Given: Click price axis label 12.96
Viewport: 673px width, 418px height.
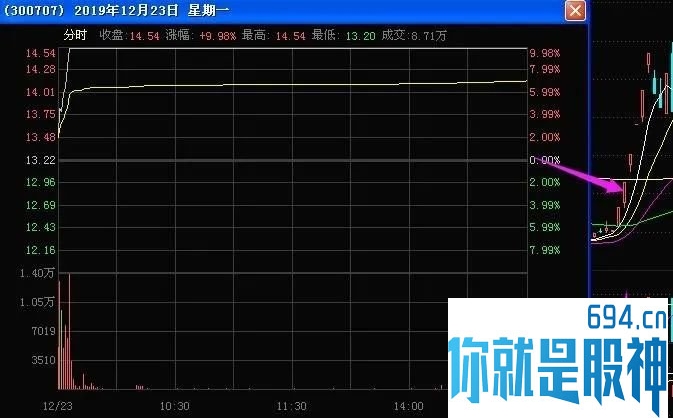Looking at the screenshot, I should (x=41, y=182).
